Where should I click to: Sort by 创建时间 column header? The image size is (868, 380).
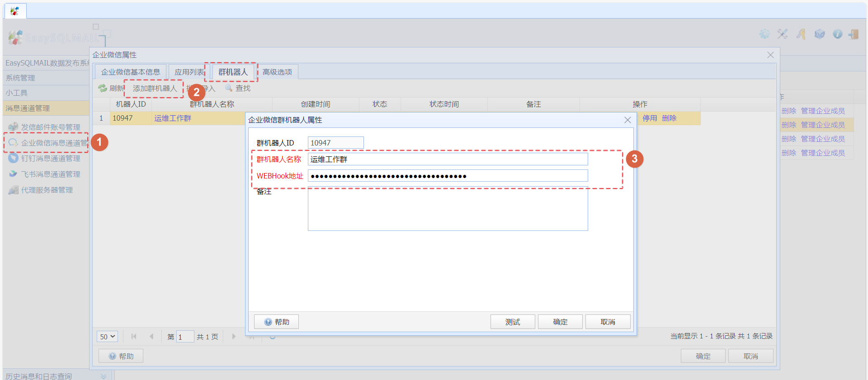(316, 104)
